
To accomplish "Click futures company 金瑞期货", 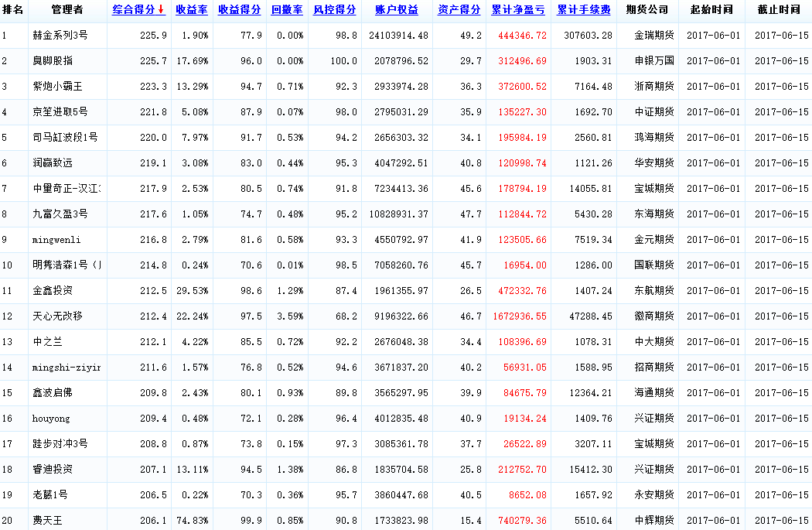I will point(654,36).
